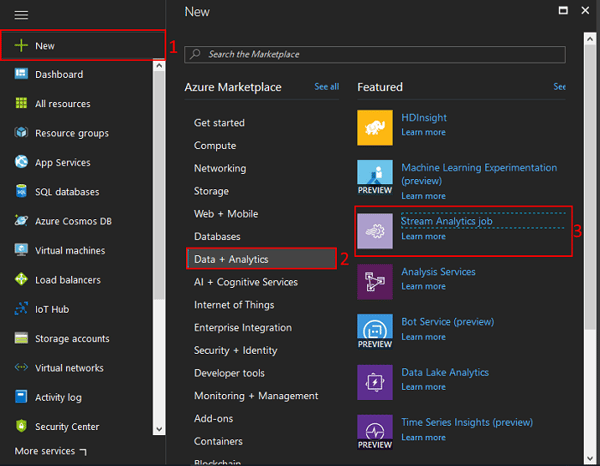Click the See link beside Featured

pyautogui.click(x=559, y=87)
